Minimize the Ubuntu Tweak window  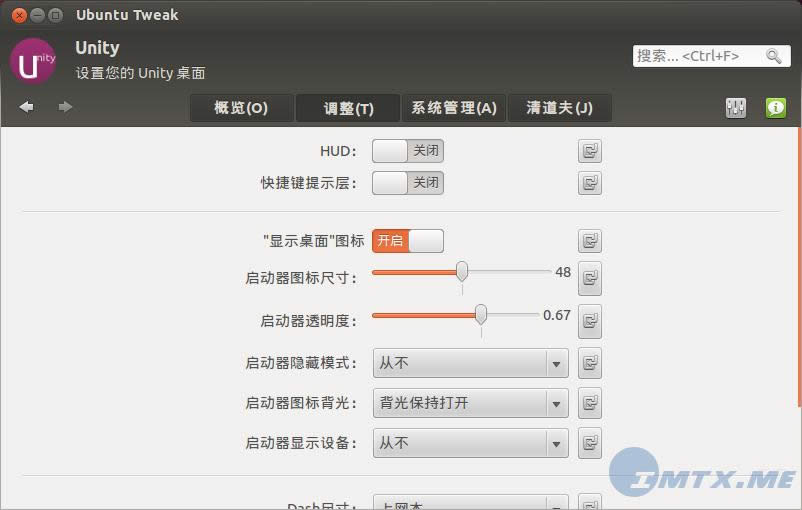[37, 15]
